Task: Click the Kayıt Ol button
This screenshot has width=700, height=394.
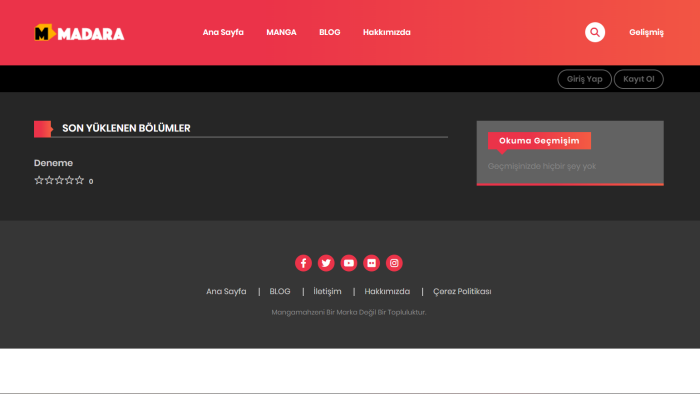Action: tap(639, 79)
